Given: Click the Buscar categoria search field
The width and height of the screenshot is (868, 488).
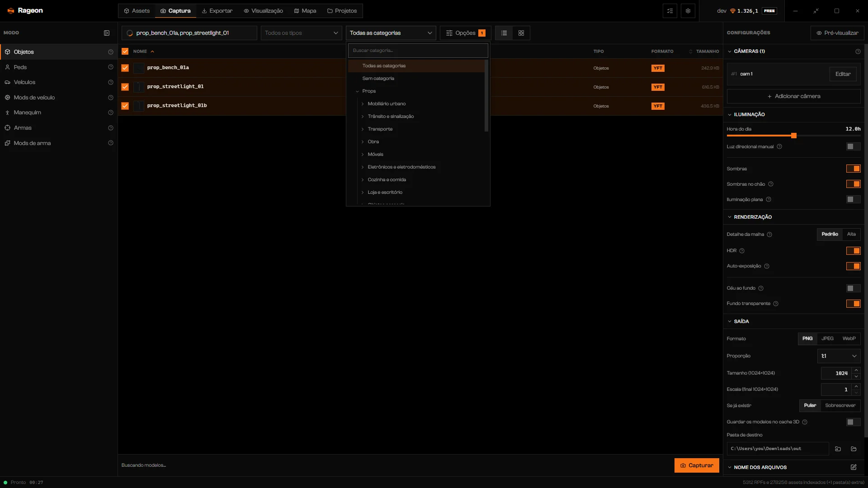Looking at the screenshot, I should (x=418, y=51).
